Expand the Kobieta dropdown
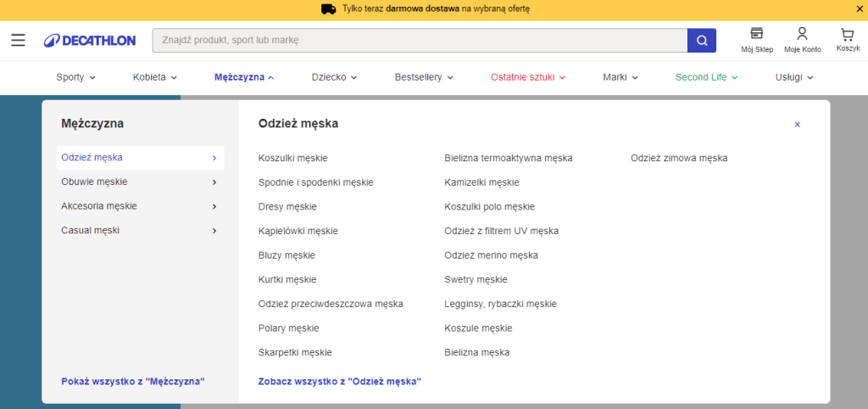The image size is (868, 409). click(155, 77)
